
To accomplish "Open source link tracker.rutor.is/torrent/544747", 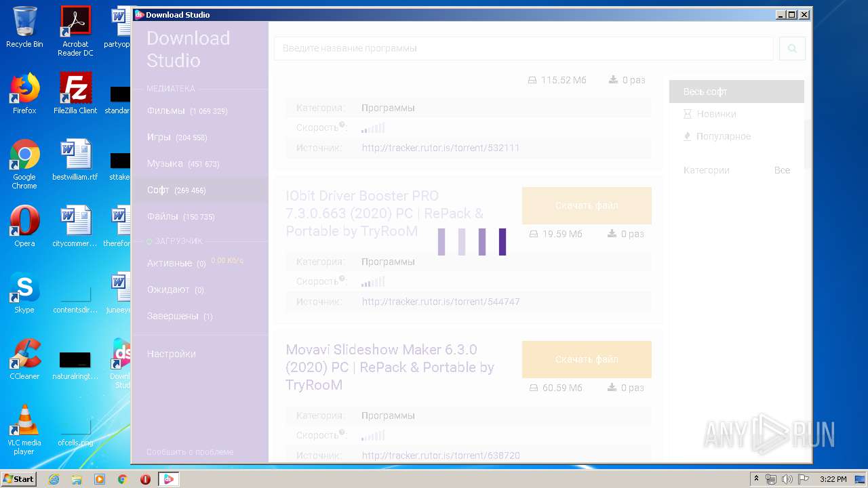I will 441,302.
